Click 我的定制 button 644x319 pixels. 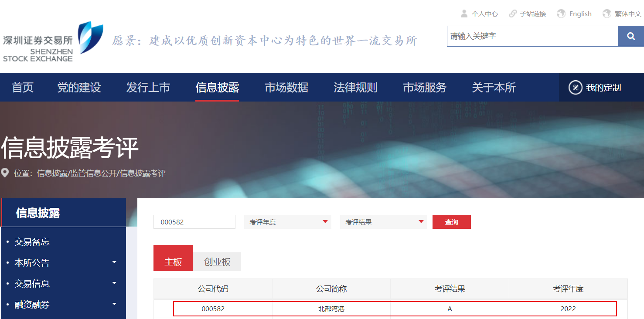coord(601,88)
